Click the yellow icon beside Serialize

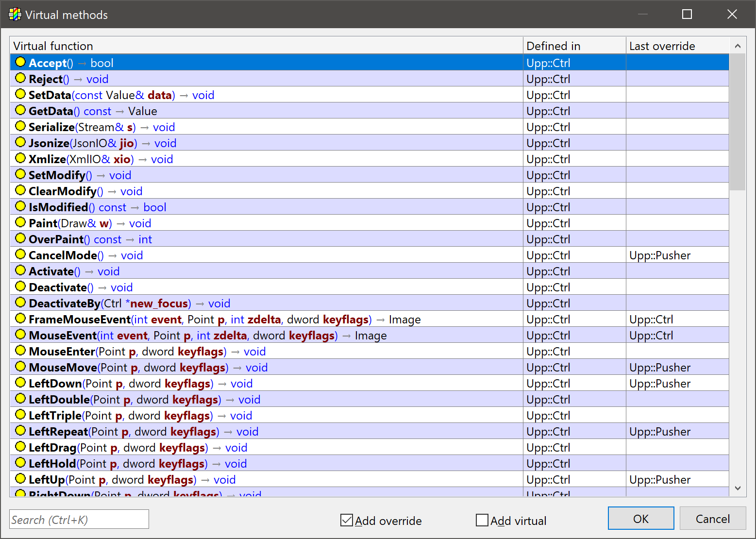[20, 126]
